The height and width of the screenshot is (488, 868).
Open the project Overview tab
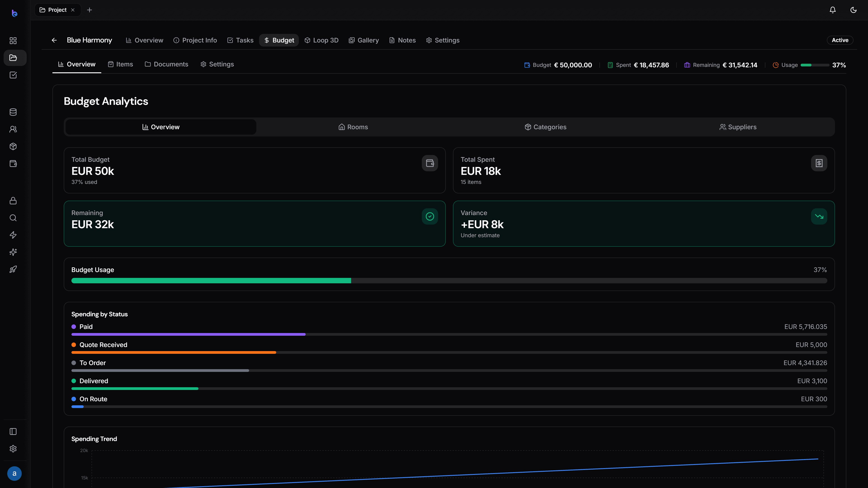click(145, 40)
